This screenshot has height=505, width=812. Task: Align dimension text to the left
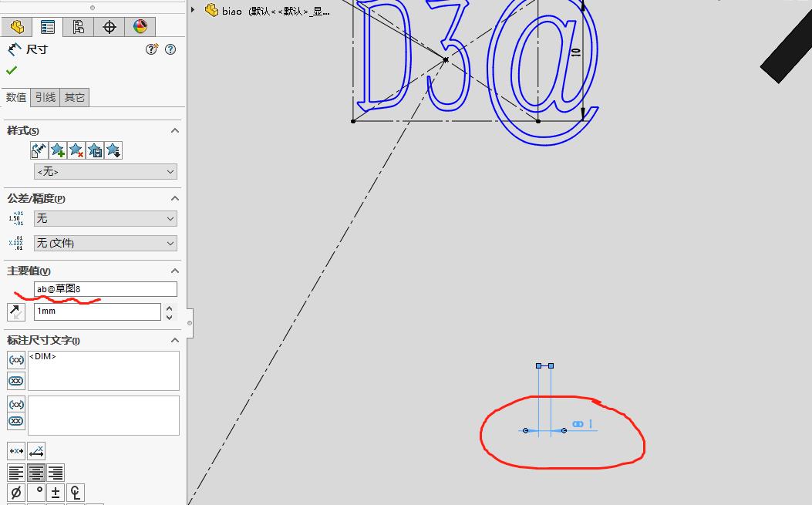[17, 472]
